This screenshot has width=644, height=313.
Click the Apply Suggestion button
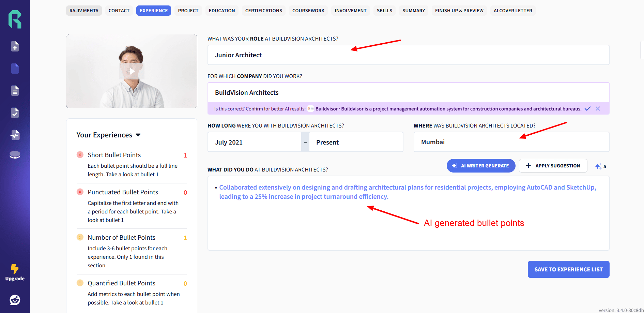click(553, 166)
